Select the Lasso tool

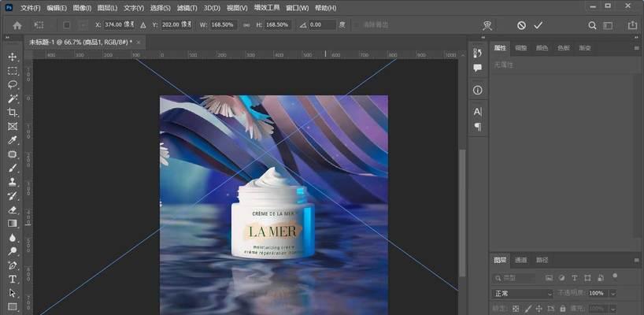point(13,84)
